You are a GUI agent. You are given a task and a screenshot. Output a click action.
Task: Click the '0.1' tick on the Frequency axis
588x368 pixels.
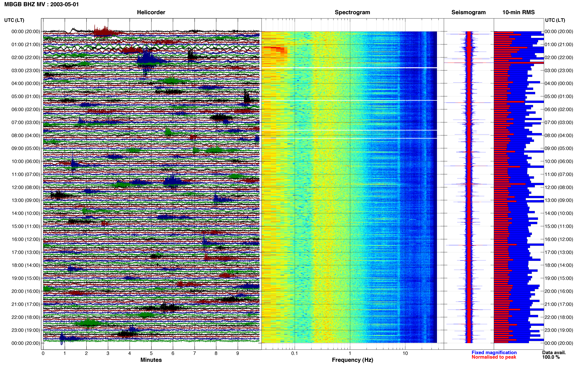pos(295,353)
